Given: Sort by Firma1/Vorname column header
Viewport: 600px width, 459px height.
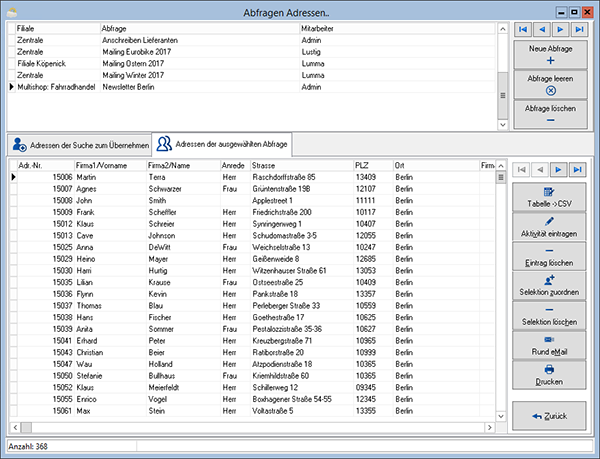Looking at the screenshot, I should 110,165.
